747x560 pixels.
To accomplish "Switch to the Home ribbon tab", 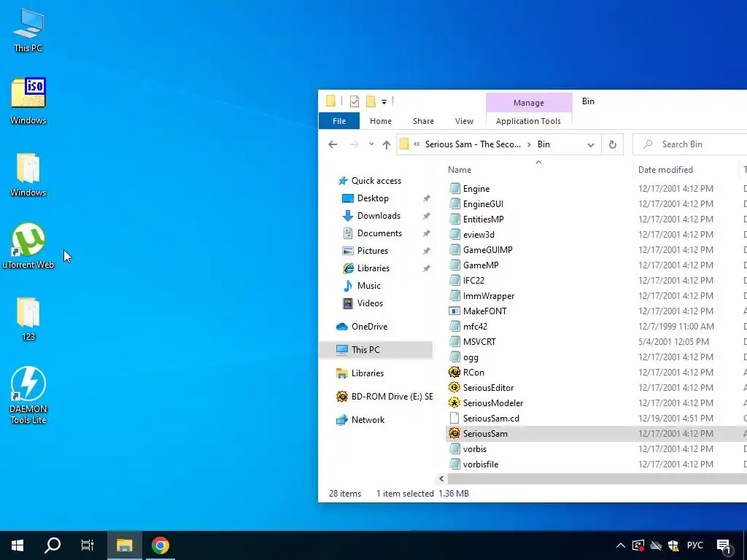I will coord(381,121).
